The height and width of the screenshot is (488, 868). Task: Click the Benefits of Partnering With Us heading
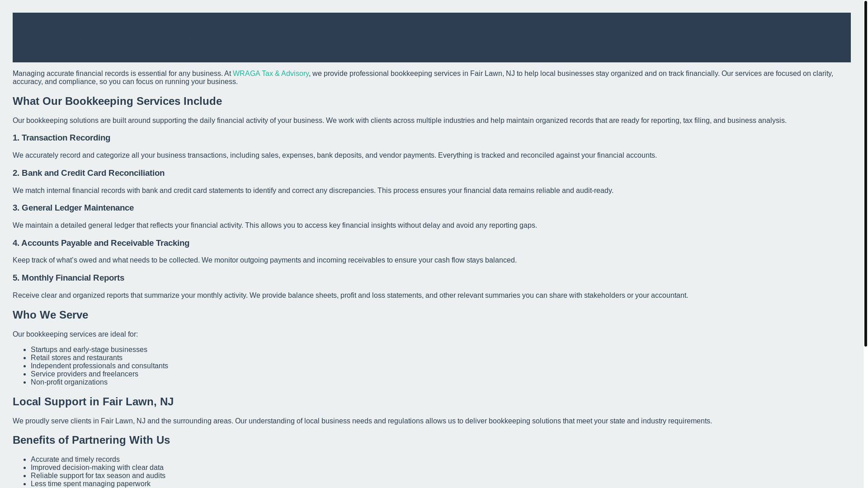[x=91, y=440]
